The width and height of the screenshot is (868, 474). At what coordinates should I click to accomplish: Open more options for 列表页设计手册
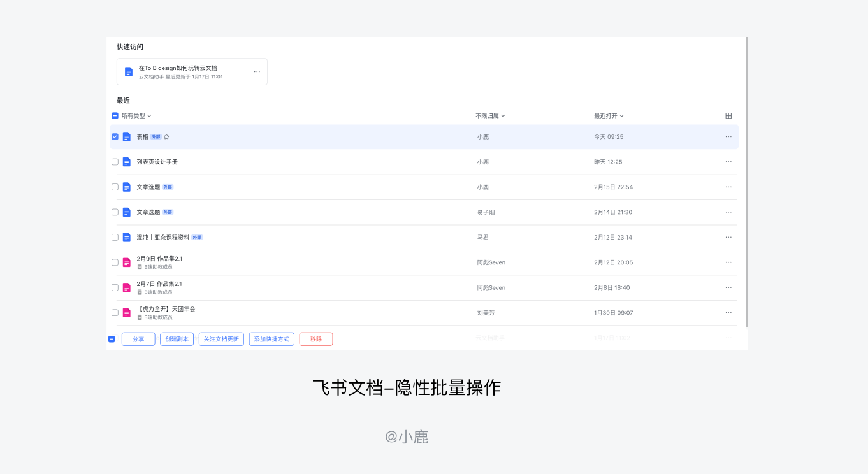[x=728, y=162]
